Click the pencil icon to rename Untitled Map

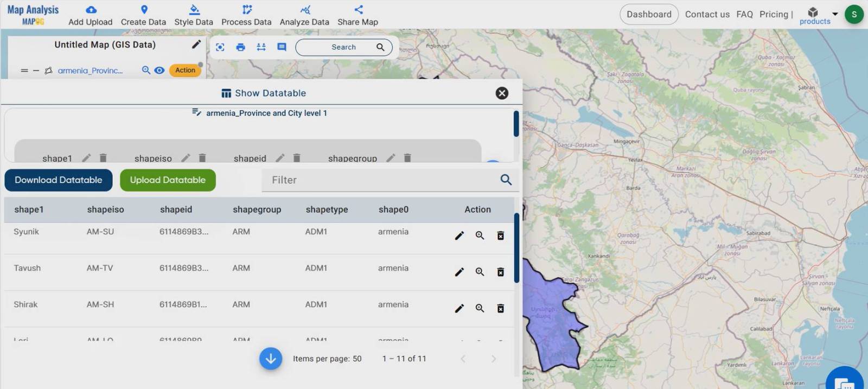click(196, 44)
